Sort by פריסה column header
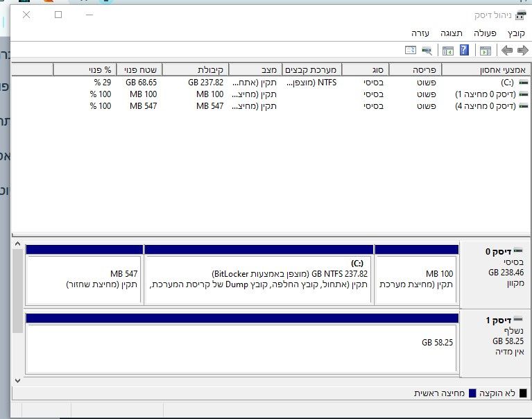Viewport: 532px width, 419px height. point(415,70)
